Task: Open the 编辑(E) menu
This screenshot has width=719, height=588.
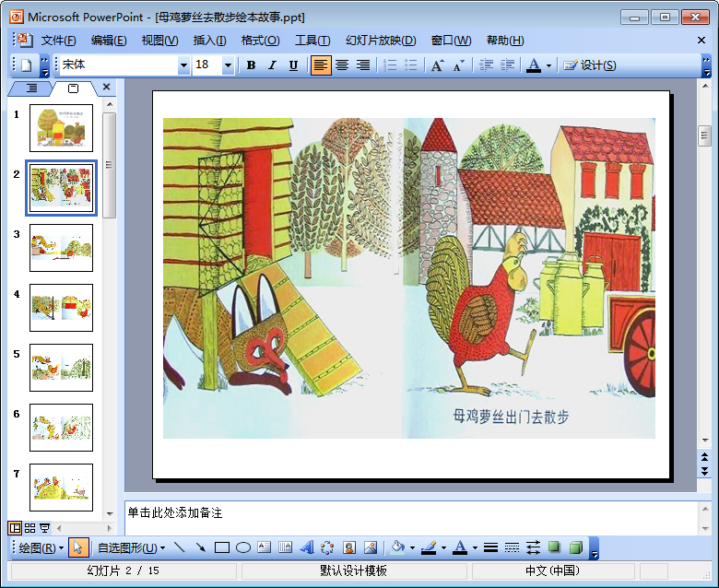Action: 109,41
